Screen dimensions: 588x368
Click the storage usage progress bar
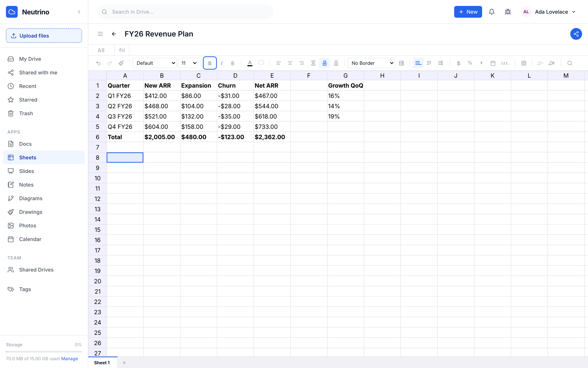point(44,352)
